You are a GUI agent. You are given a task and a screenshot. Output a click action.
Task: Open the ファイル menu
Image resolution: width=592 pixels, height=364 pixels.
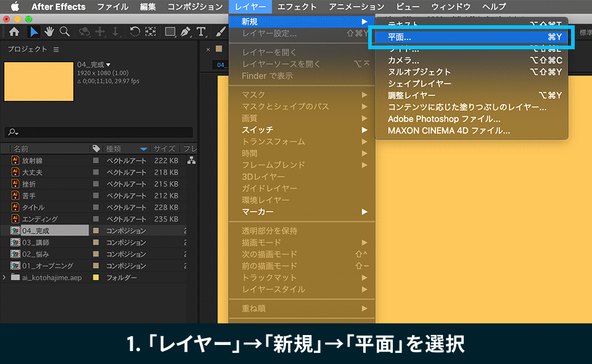pos(112,6)
